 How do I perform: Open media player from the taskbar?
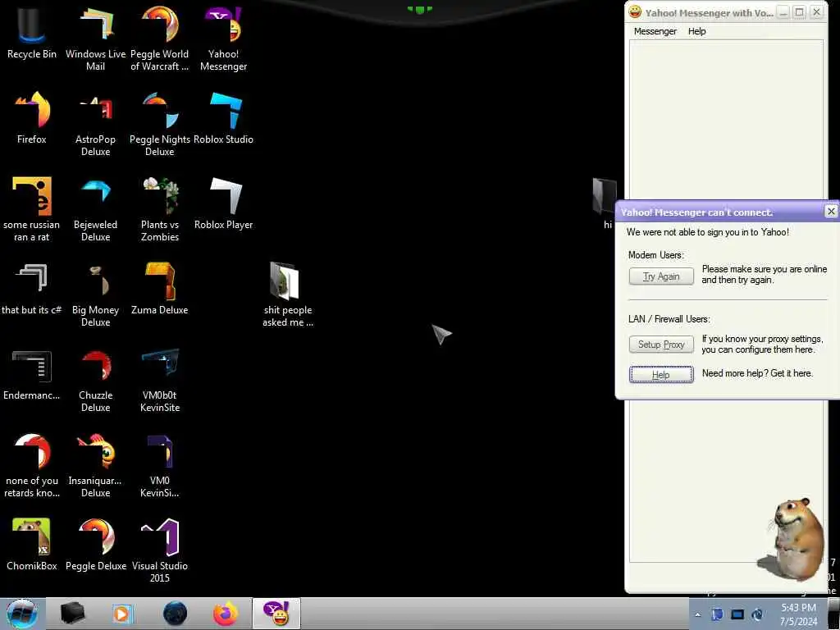[121, 614]
